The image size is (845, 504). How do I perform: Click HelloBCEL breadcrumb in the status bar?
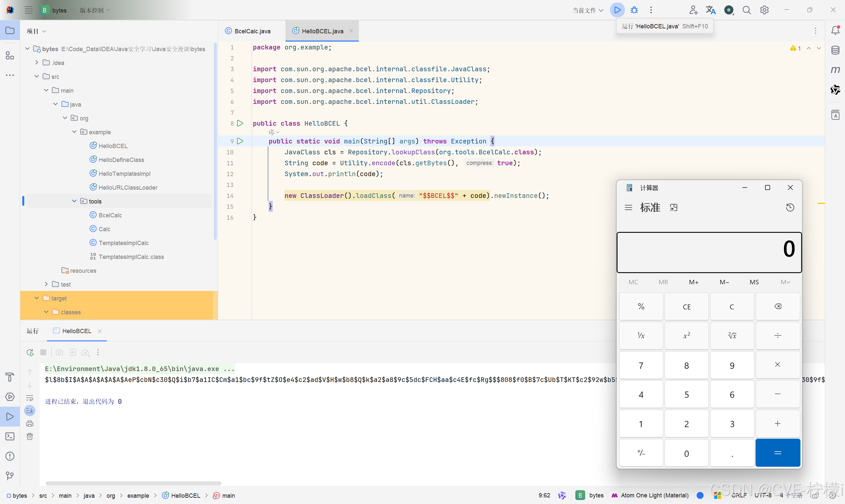click(181, 495)
